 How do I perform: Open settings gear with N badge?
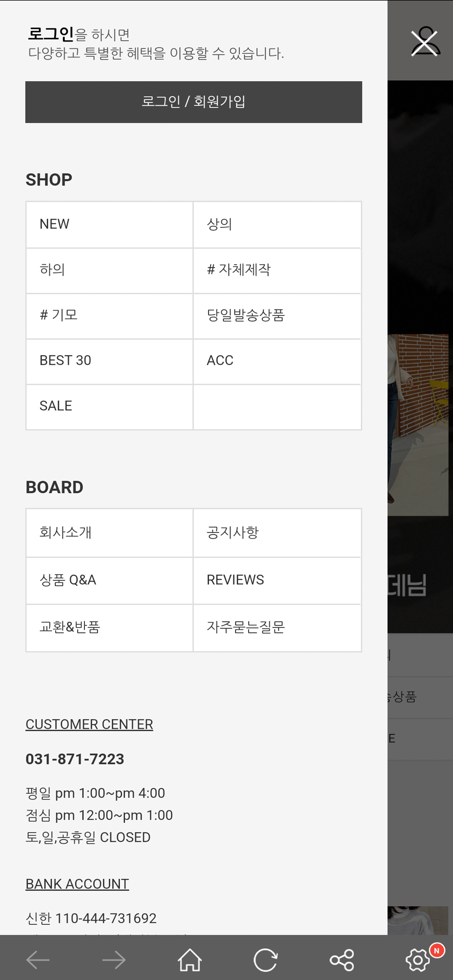[418, 960]
